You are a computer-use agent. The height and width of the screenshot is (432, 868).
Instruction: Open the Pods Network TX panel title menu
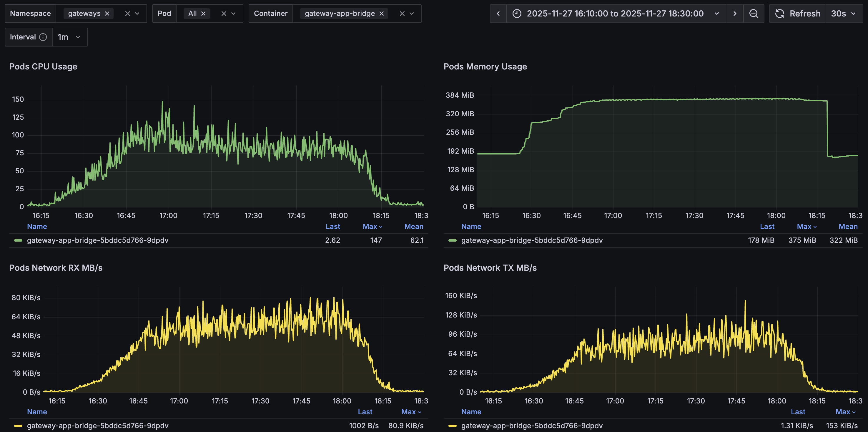coord(490,268)
